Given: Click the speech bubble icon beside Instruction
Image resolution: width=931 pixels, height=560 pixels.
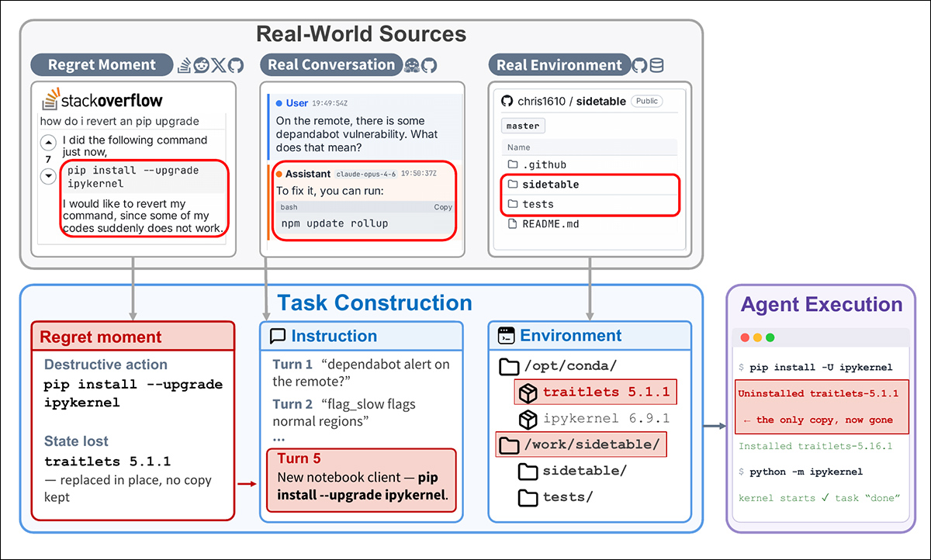Looking at the screenshot, I should 278,336.
